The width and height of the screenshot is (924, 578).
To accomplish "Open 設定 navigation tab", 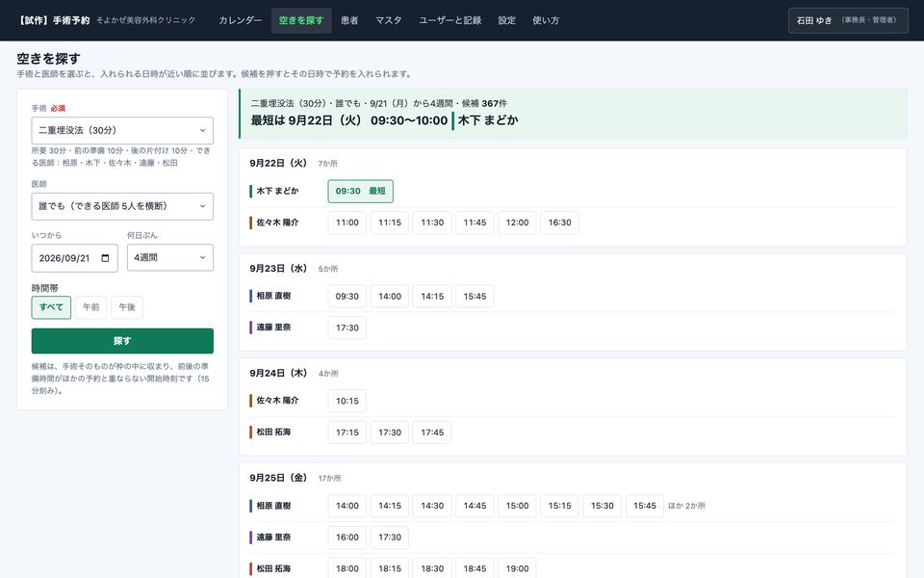I will pyautogui.click(x=507, y=20).
